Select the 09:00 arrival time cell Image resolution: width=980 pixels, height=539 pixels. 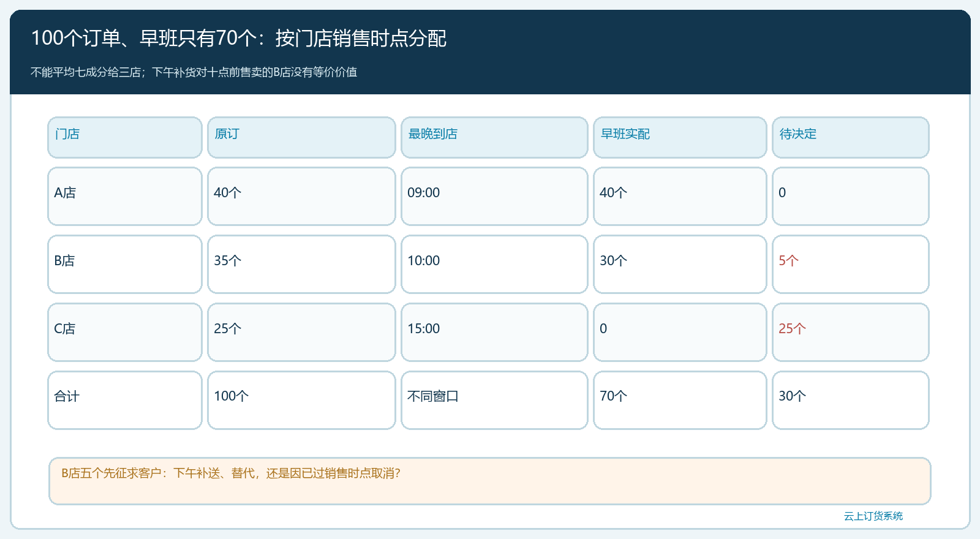(x=494, y=196)
